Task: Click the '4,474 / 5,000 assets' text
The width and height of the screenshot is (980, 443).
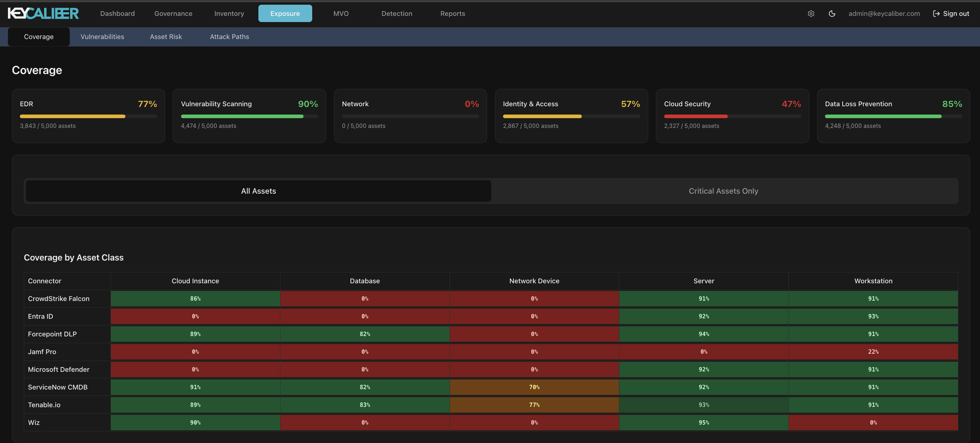Action: [x=209, y=126]
